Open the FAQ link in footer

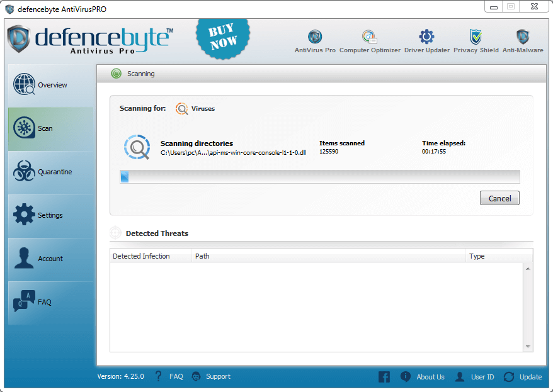[x=176, y=376]
